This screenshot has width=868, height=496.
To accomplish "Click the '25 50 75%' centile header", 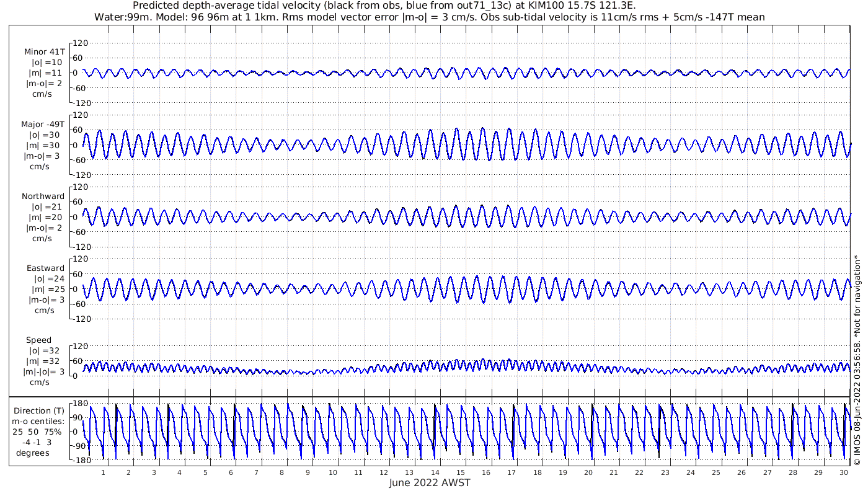I will tap(38, 432).
